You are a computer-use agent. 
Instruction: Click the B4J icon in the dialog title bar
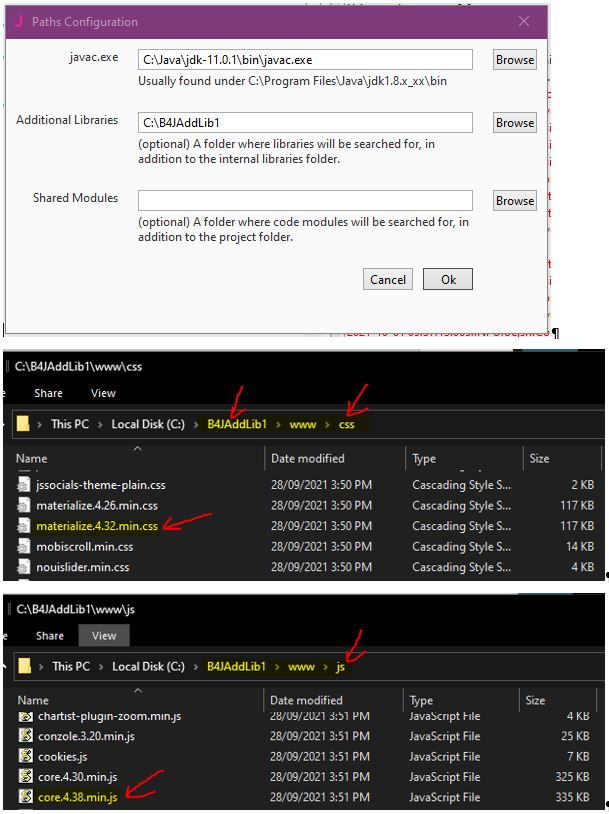[x=19, y=21]
